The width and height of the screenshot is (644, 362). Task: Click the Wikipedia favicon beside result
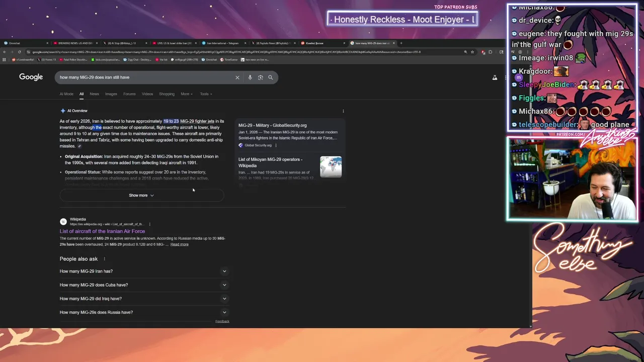pyautogui.click(x=63, y=222)
